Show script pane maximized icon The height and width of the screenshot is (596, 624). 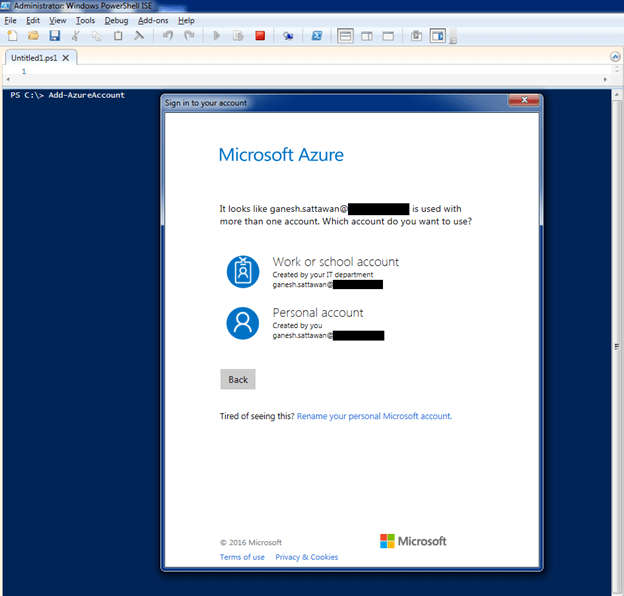tap(388, 36)
